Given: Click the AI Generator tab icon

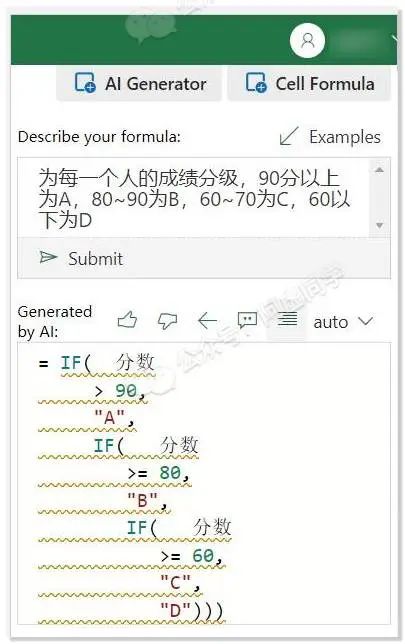Looking at the screenshot, I should tap(85, 83).
